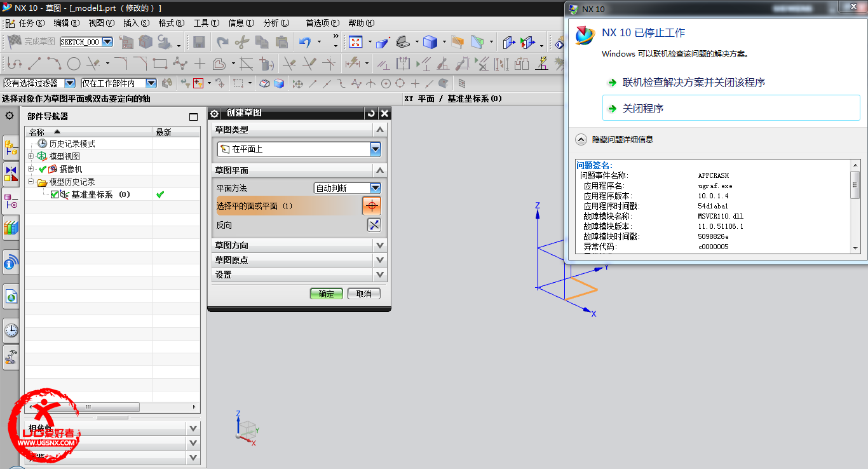Click the Redo arrow icon
This screenshot has width=868, height=469.
(x=222, y=43)
